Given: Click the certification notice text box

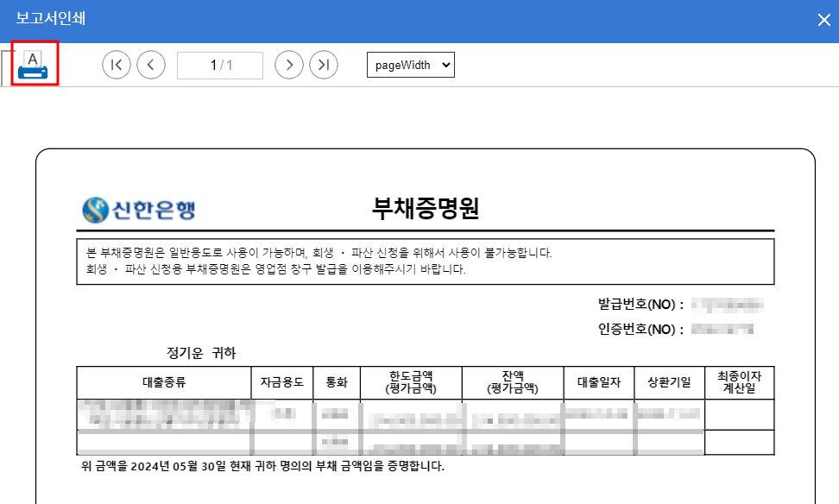Looking at the screenshot, I should (426, 259).
